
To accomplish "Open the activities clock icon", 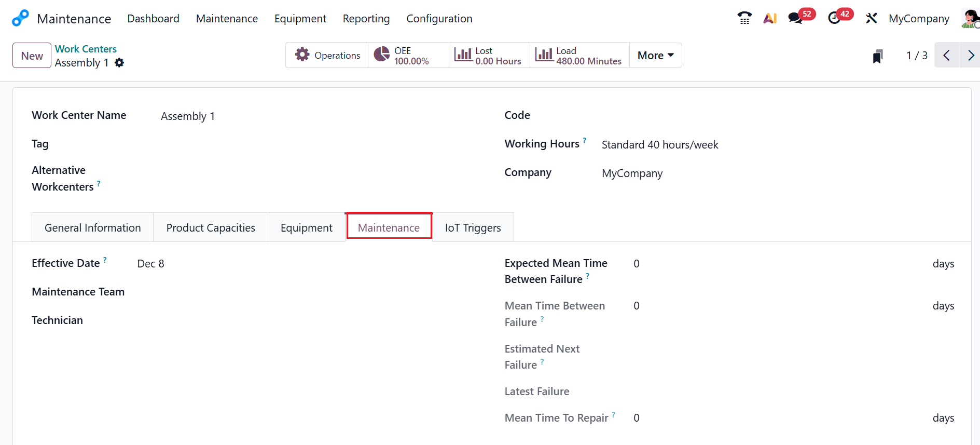I will coord(834,18).
